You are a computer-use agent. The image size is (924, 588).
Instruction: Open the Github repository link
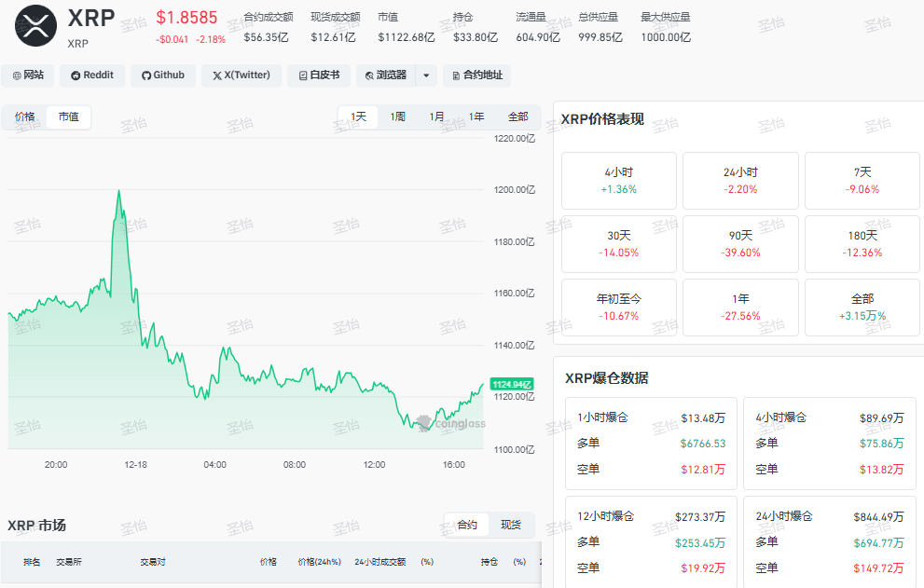162,75
